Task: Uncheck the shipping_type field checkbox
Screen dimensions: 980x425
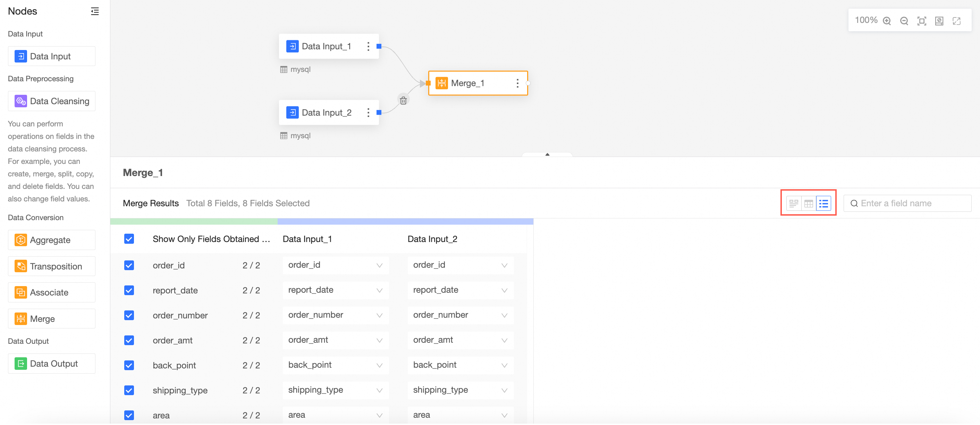Action: pos(129,390)
